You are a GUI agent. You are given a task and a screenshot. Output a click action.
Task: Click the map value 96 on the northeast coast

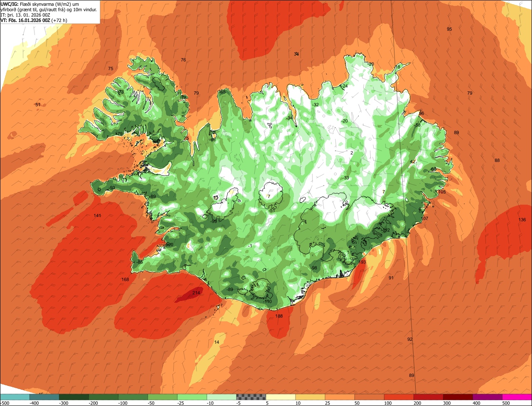coord(421,113)
